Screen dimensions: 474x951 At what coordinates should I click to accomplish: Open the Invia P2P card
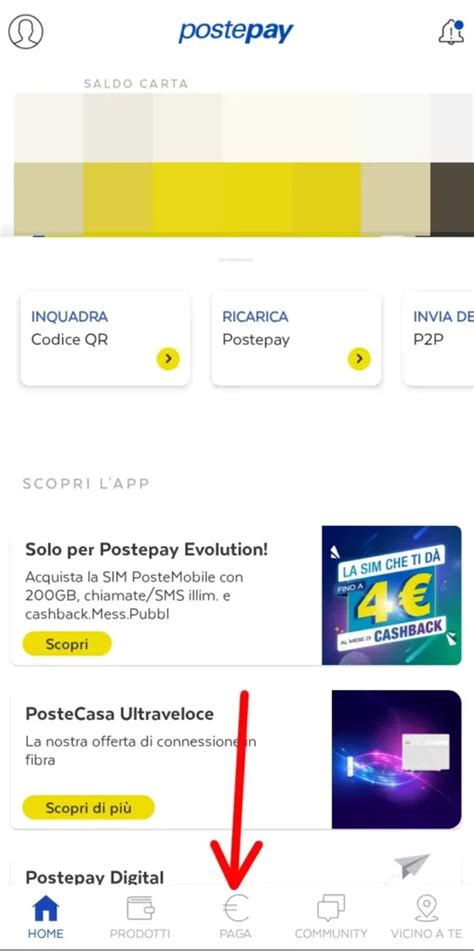click(438, 338)
